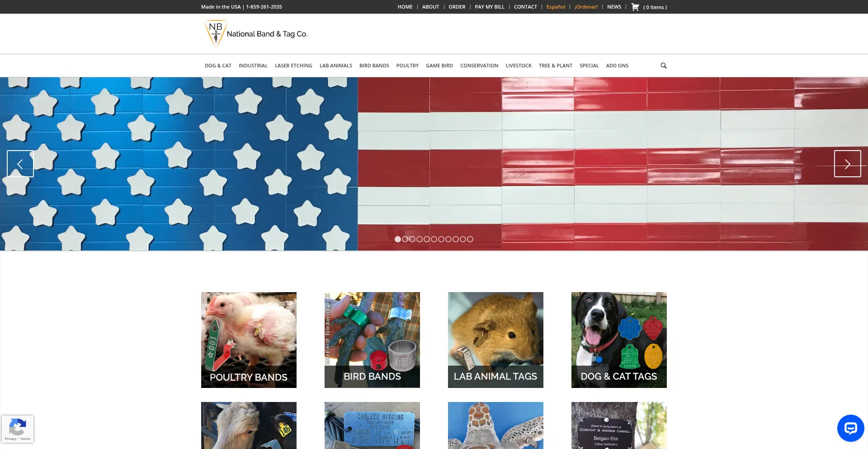Click the (0 Items) cart text
This screenshot has width=868, height=449.
tap(655, 7)
